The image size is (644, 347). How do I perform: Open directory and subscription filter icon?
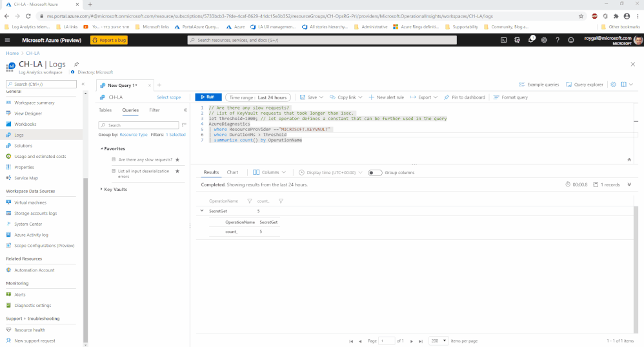tap(517, 40)
